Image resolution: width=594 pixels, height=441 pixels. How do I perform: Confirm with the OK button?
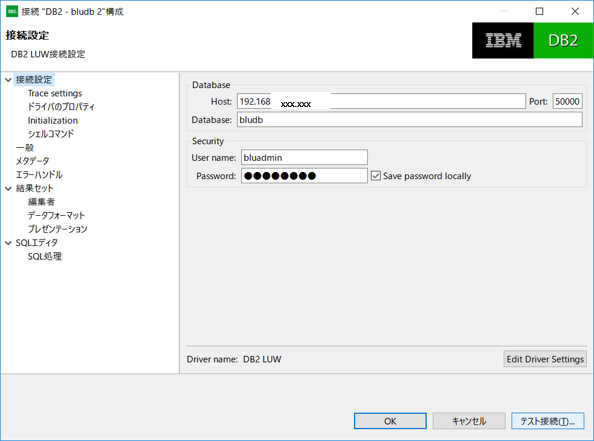[390, 421]
